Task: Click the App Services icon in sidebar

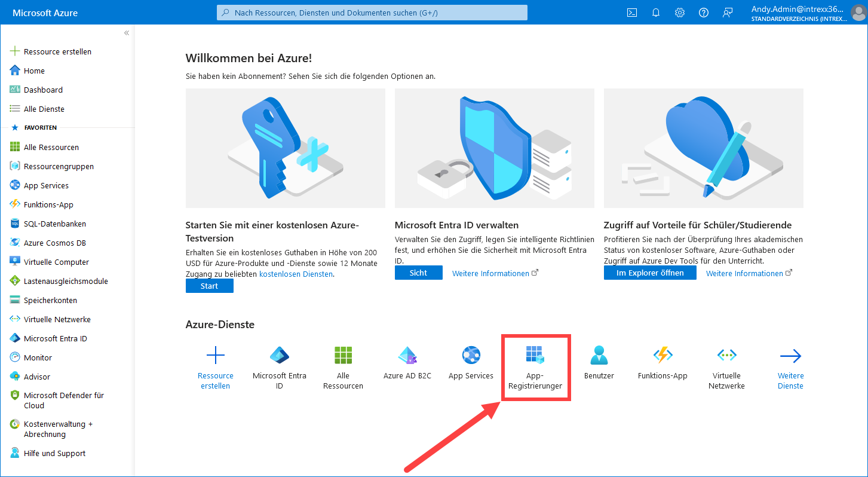Action: pos(15,185)
